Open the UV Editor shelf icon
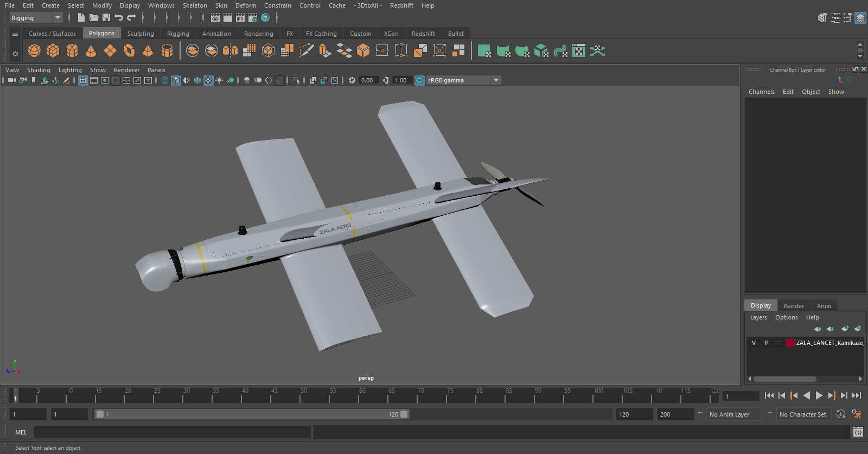 pyautogui.click(x=579, y=51)
